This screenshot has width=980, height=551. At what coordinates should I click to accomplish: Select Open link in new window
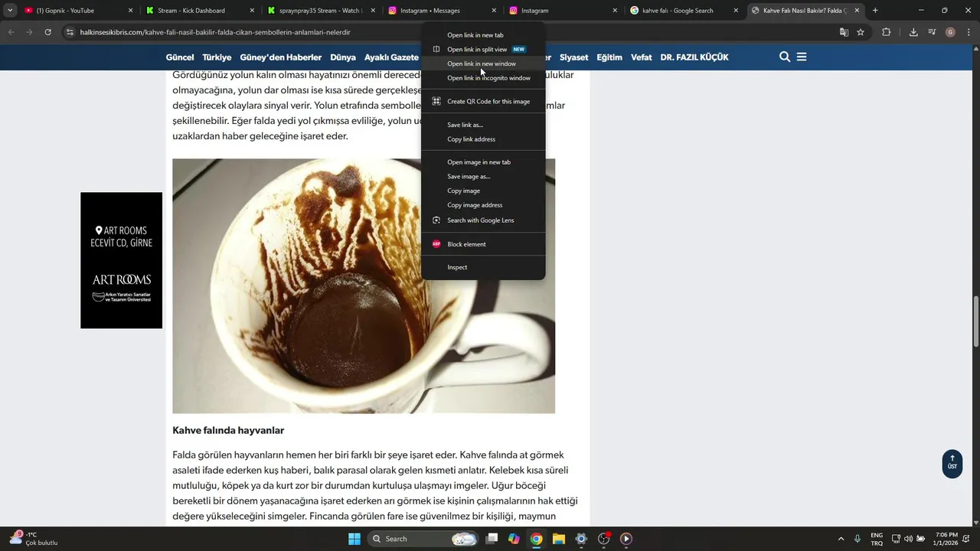click(483, 64)
